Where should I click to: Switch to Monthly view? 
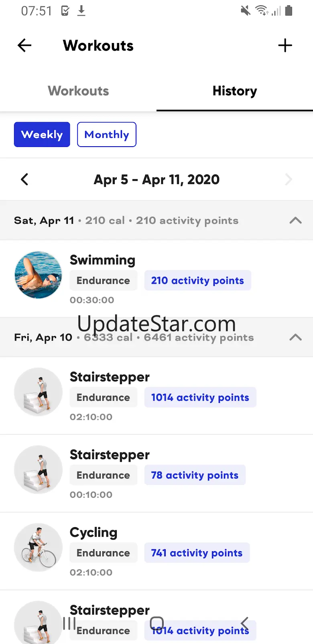click(x=107, y=135)
